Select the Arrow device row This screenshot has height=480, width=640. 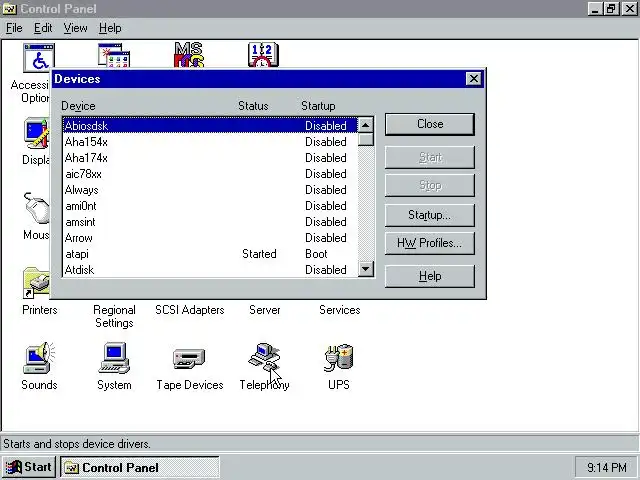(x=210, y=238)
